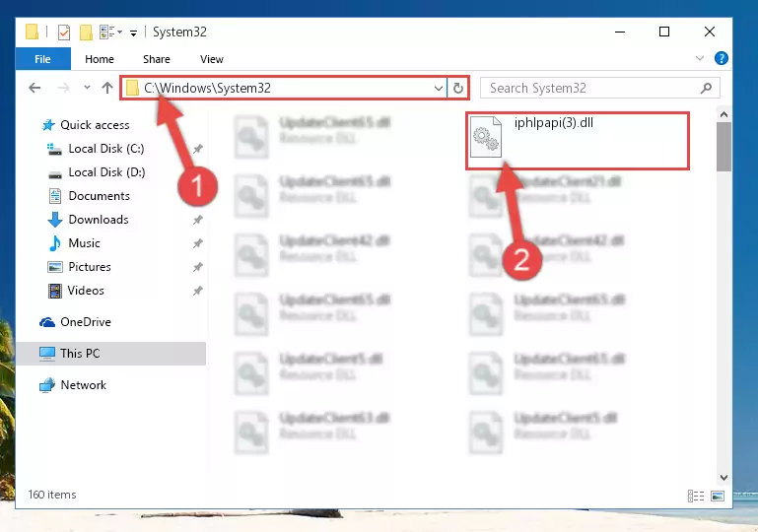Screen dimensions: 758x532
Task: Click the Search System32 field
Action: tap(600, 88)
